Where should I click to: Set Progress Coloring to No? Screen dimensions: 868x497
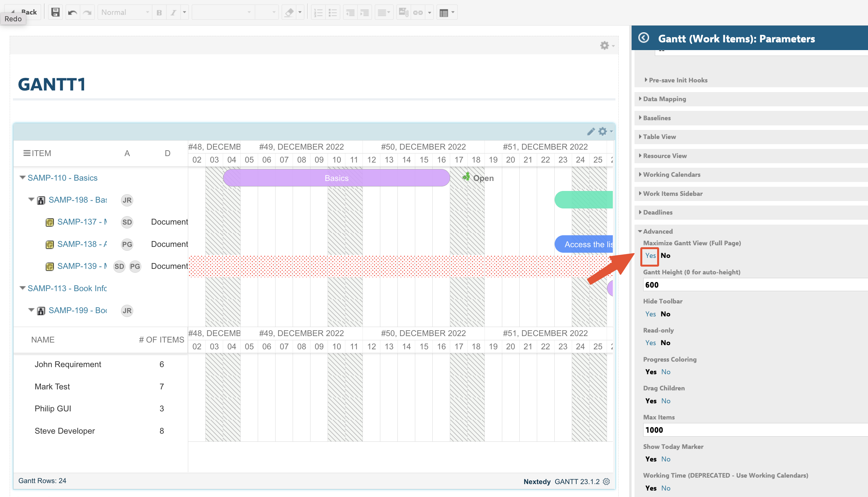[x=666, y=372]
